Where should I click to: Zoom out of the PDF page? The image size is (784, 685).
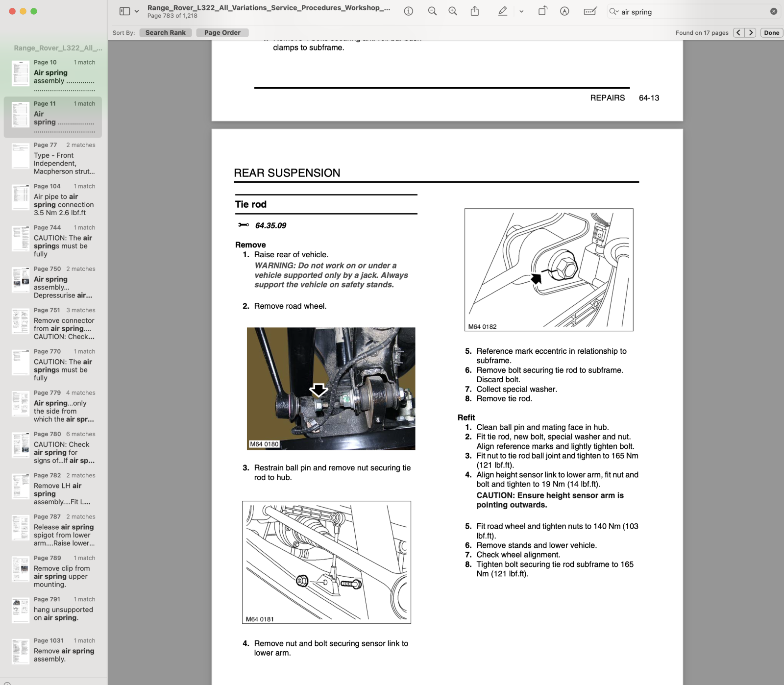point(432,11)
